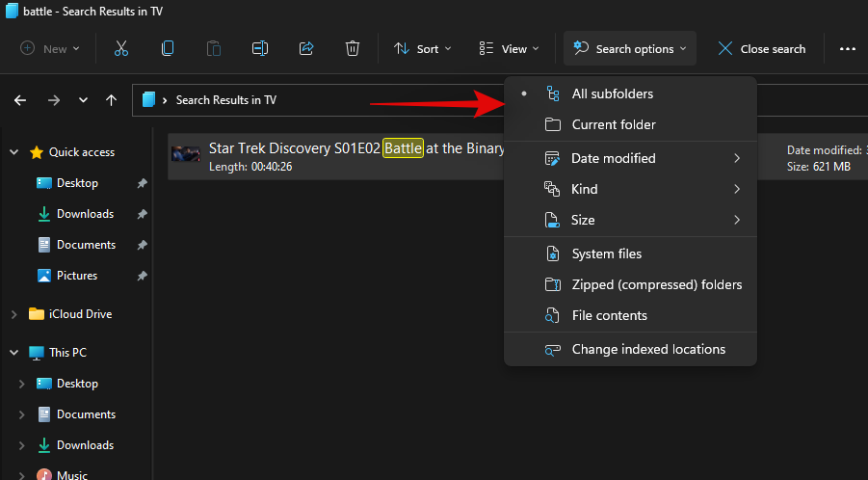Open the Sort menu

pyautogui.click(x=416, y=48)
